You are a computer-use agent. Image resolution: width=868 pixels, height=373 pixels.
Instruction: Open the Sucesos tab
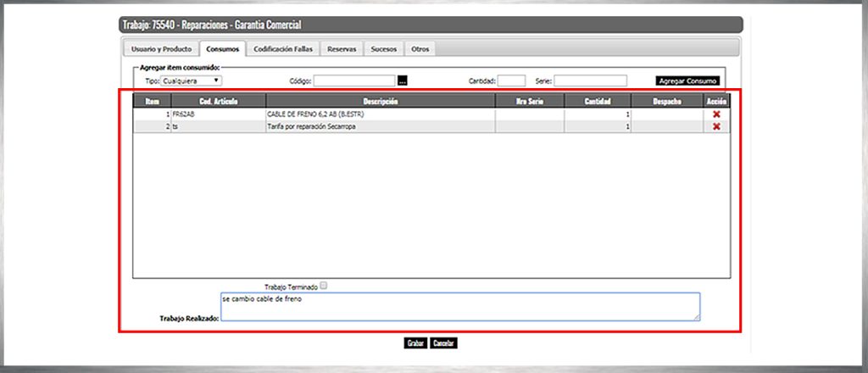383,49
